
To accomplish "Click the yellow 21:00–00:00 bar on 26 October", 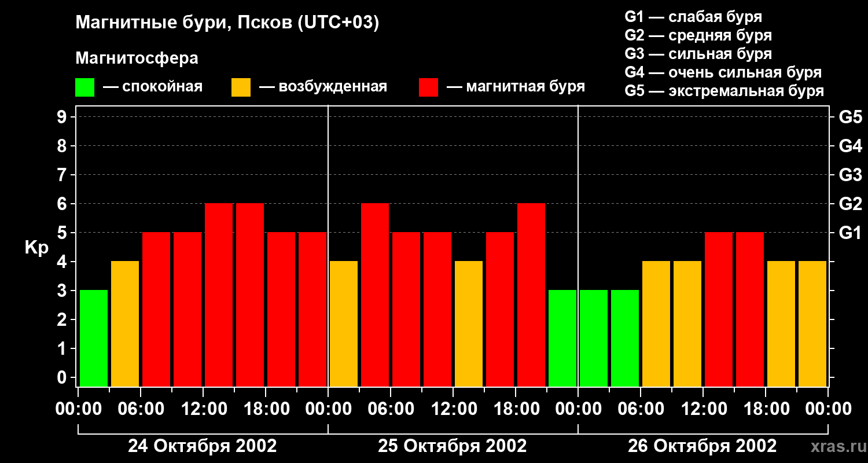I will 812,324.
